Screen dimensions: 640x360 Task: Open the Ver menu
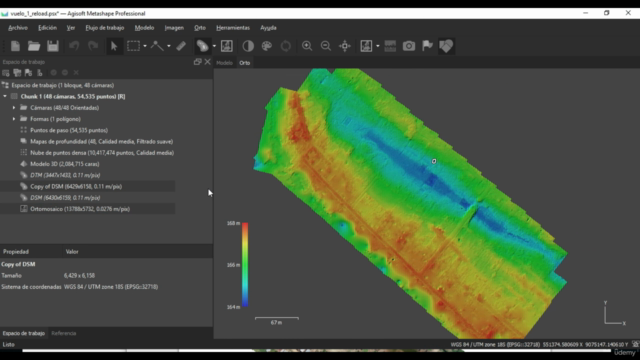tap(71, 28)
